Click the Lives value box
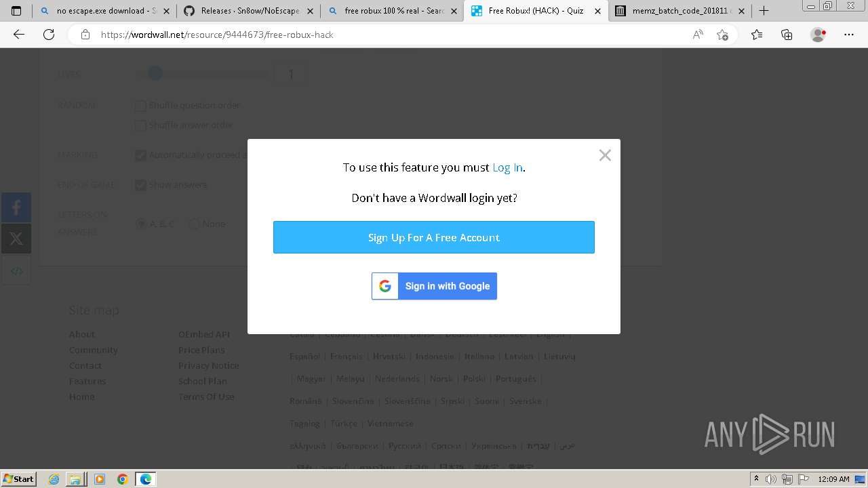Screen dimensions: 868x488 click(x=291, y=75)
